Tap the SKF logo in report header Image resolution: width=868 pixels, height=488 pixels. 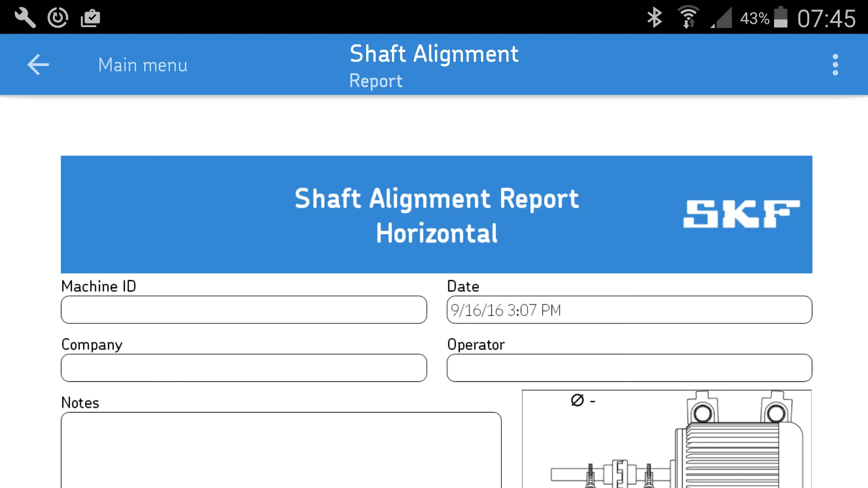click(741, 214)
